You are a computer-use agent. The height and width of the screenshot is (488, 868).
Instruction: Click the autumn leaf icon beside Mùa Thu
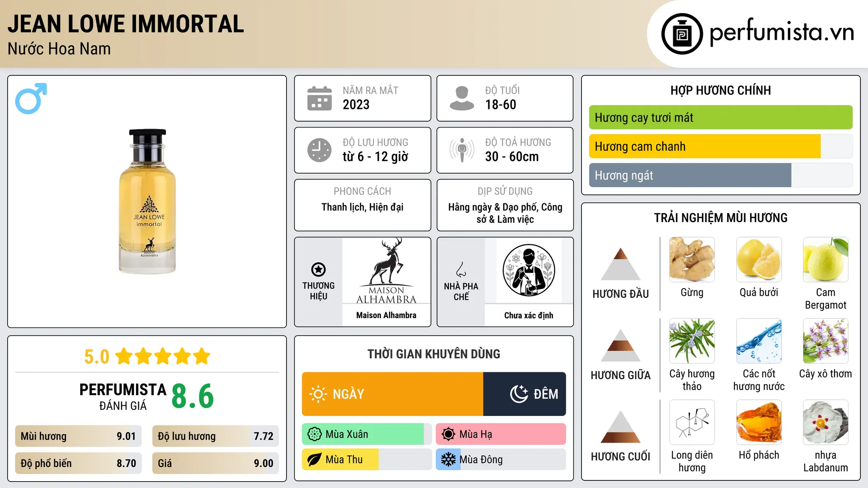(x=314, y=460)
